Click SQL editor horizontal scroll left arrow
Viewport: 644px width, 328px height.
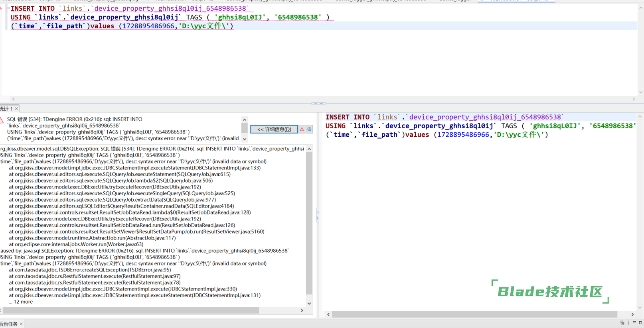tap(14, 99)
